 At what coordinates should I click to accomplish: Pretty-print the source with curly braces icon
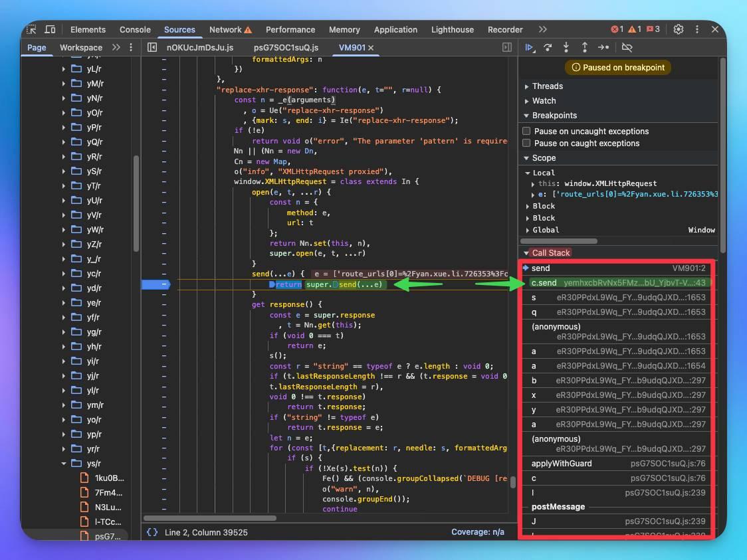click(152, 532)
